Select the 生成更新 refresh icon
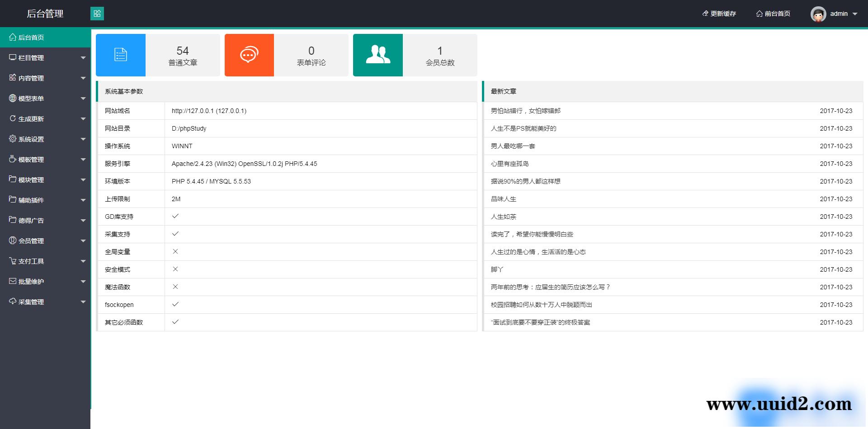Screen dimensions: 868x429 [x=12, y=118]
